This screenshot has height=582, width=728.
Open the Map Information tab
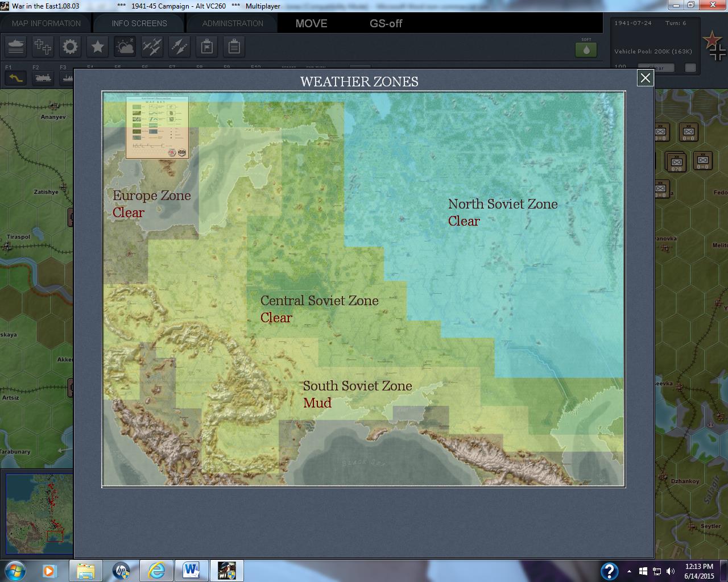pyautogui.click(x=47, y=23)
